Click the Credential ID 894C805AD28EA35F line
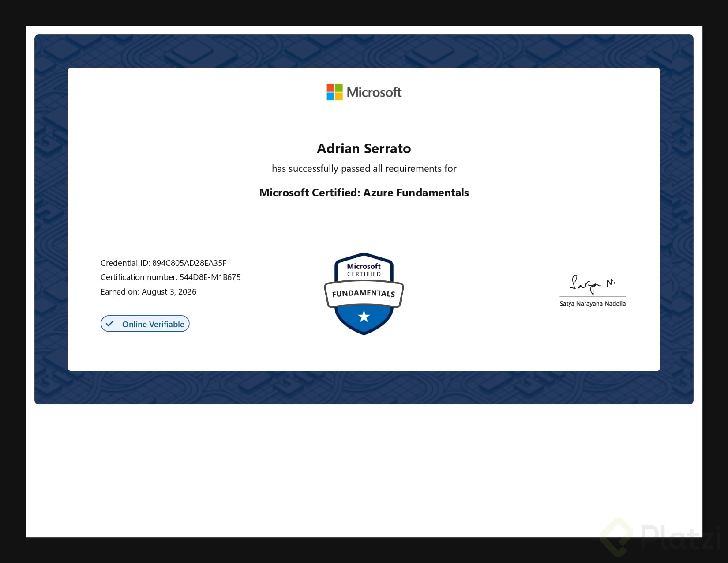The image size is (728, 563). (x=163, y=263)
